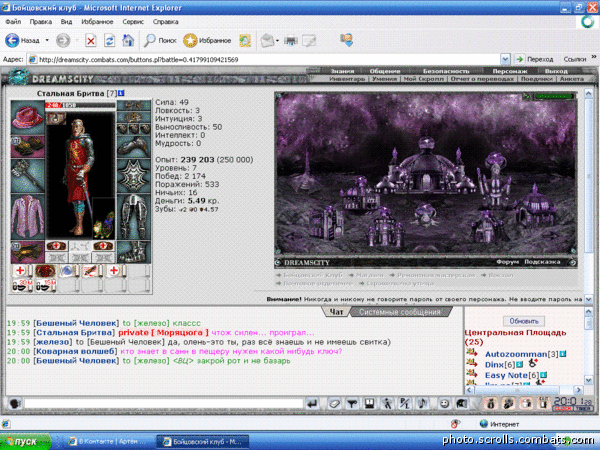Open the Анкета link

pos(572,79)
